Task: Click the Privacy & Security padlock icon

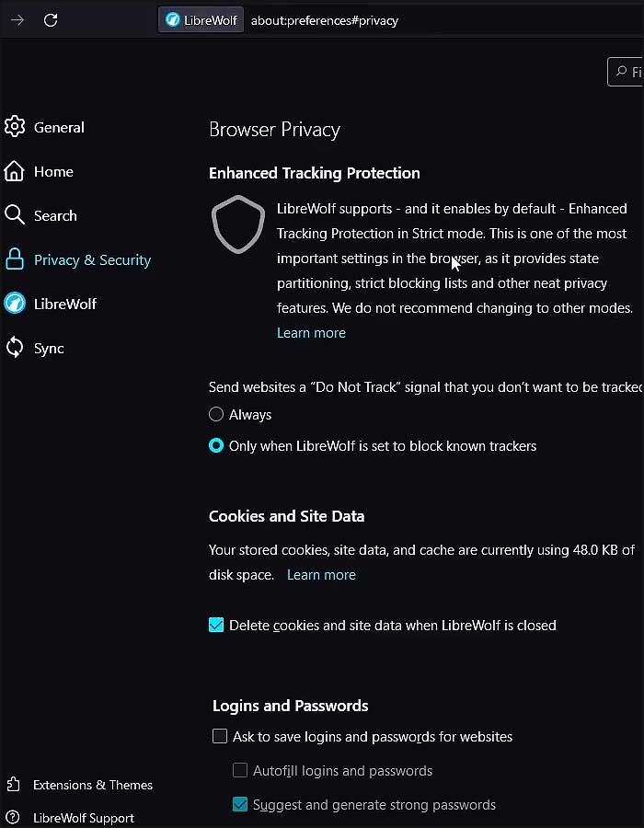Action: point(14,259)
